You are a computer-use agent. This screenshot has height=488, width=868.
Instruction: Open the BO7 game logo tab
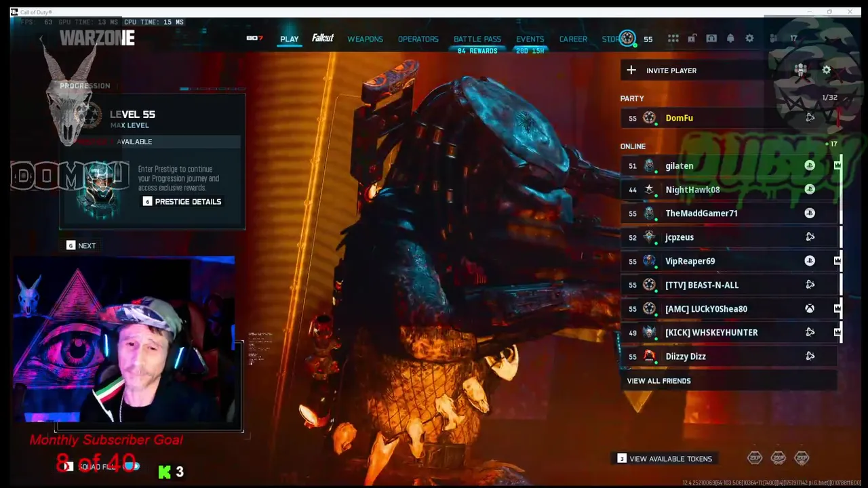254,39
